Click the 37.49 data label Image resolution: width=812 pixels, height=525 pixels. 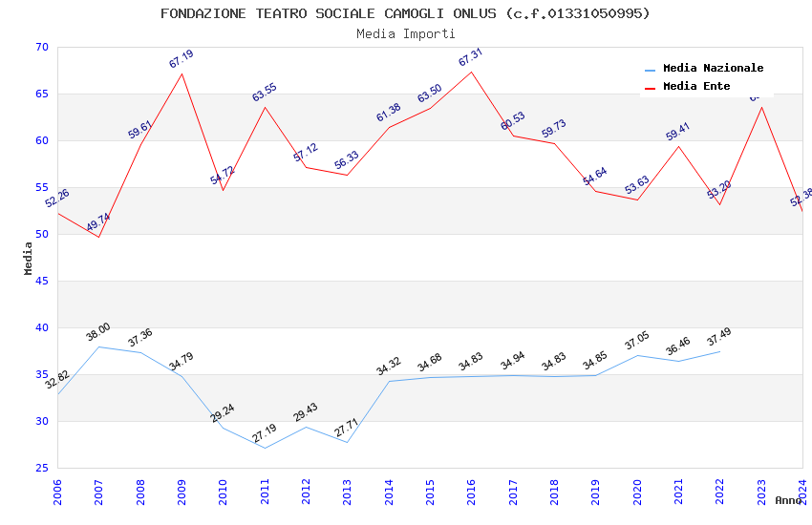pos(719,337)
